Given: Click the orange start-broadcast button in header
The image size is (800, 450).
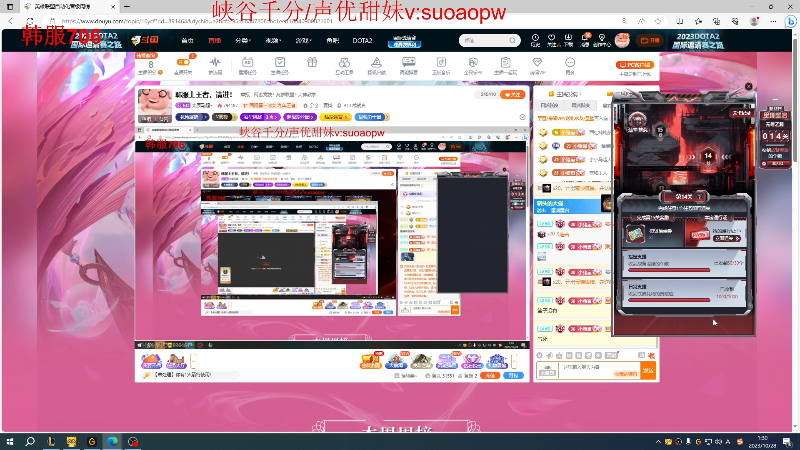Looking at the screenshot, I should [650, 40].
